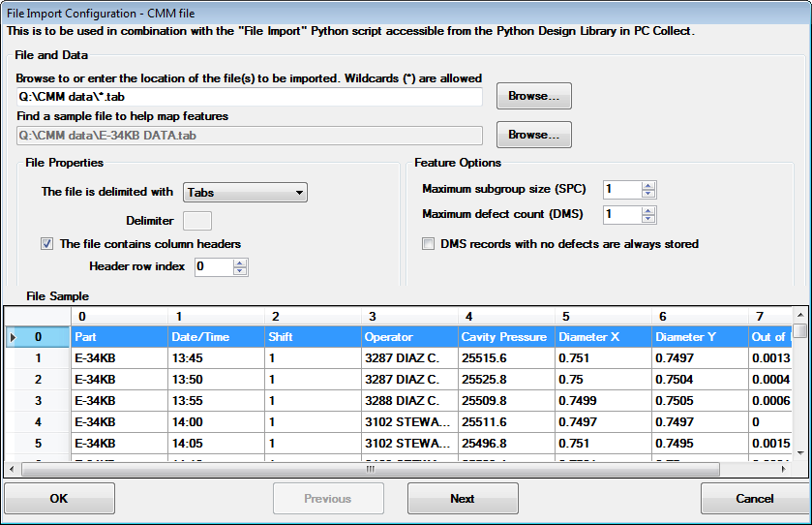Increase the maximum defect count value
The image size is (812, 525).
[648, 210]
